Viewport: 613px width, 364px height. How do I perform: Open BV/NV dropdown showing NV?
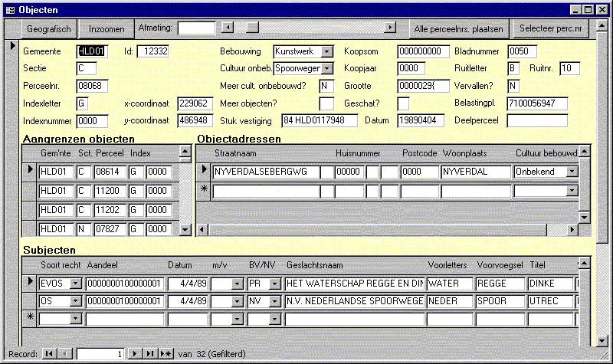click(275, 301)
